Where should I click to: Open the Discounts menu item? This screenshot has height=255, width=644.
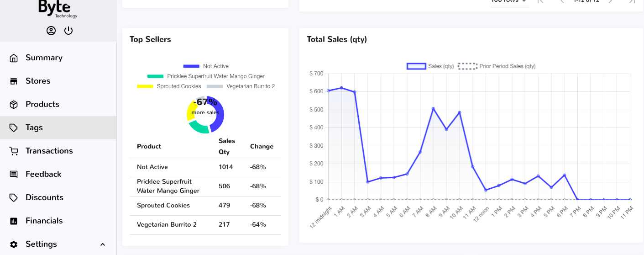58,197
